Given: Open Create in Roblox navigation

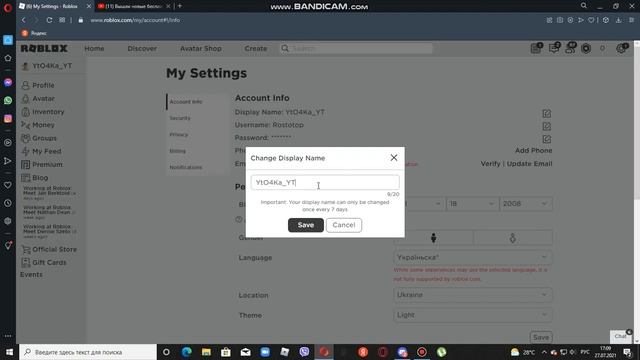Looking at the screenshot, I should [x=256, y=49].
